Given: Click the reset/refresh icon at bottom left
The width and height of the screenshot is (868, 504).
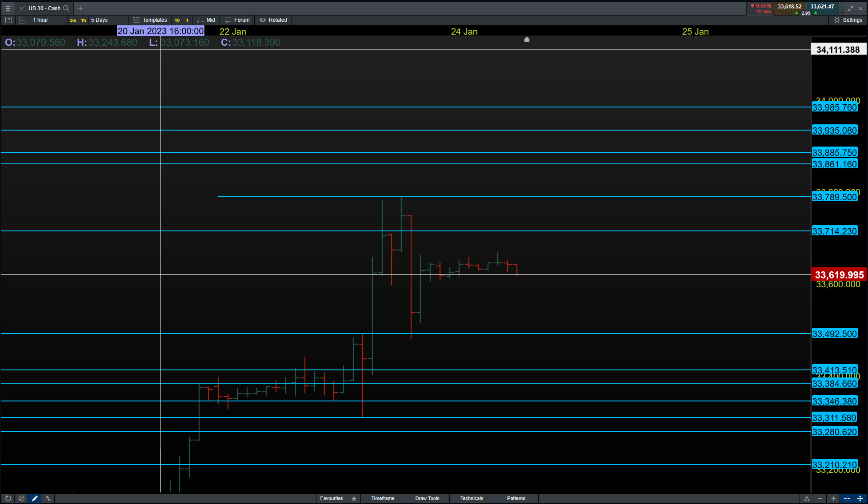Looking at the screenshot, I should pos(8,499).
